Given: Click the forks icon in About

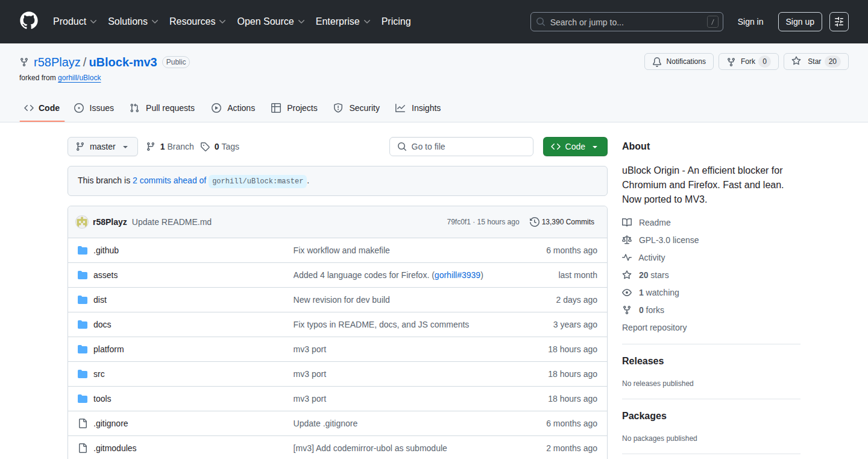Looking at the screenshot, I should pos(627,310).
